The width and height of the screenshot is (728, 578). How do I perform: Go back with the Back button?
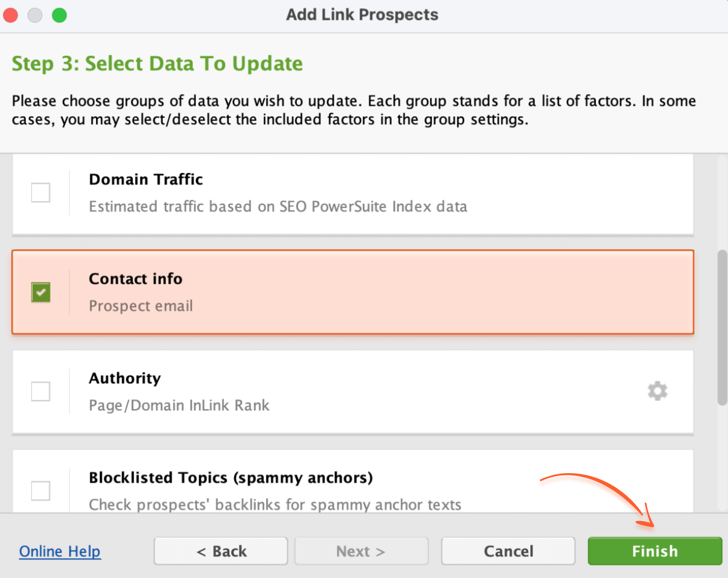tap(221, 551)
